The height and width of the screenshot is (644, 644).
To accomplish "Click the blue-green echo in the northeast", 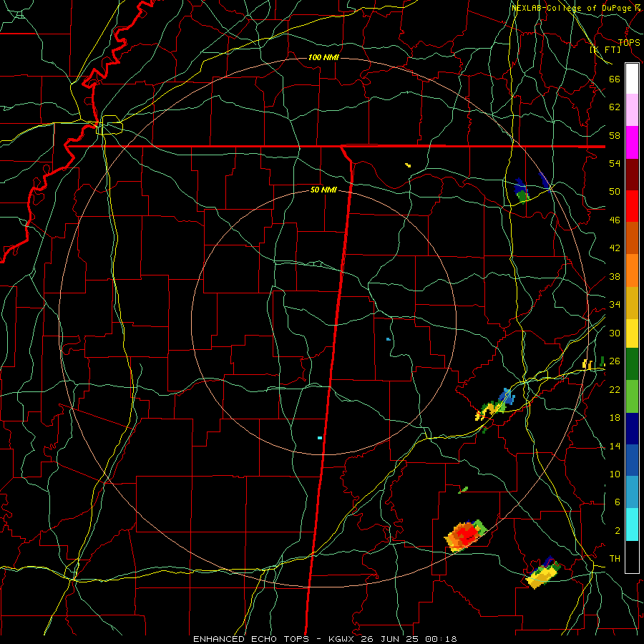I will pyautogui.click(x=522, y=190).
